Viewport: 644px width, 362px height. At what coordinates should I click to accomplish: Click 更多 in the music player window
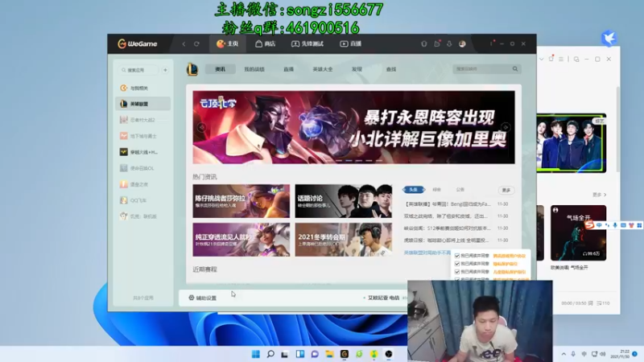[x=599, y=195]
